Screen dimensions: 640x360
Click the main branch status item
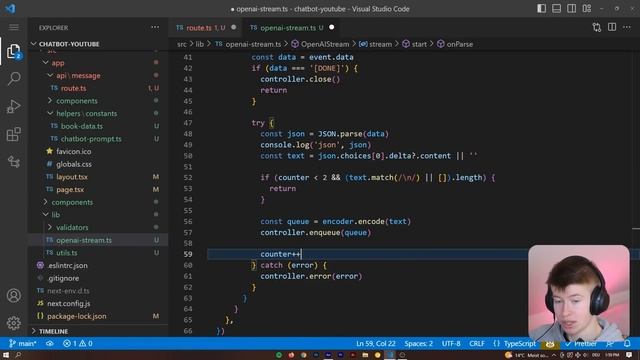22,343
